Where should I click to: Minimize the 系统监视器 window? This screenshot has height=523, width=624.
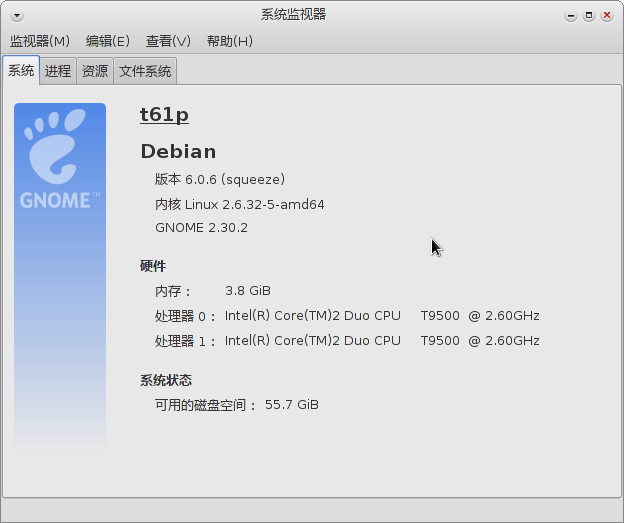pos(571,16)
